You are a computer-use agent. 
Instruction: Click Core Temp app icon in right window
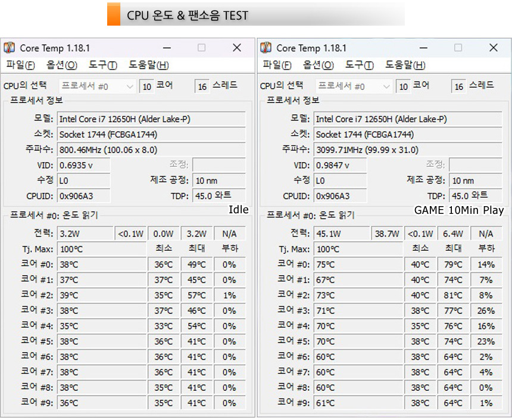266,48
